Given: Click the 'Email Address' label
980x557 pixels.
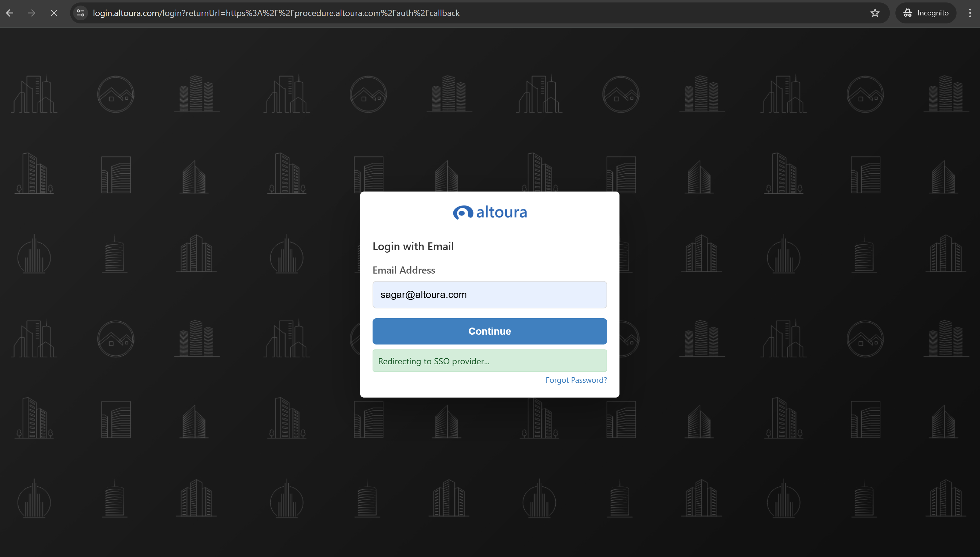Looking at the screenshot, I should tap(404, 270).
